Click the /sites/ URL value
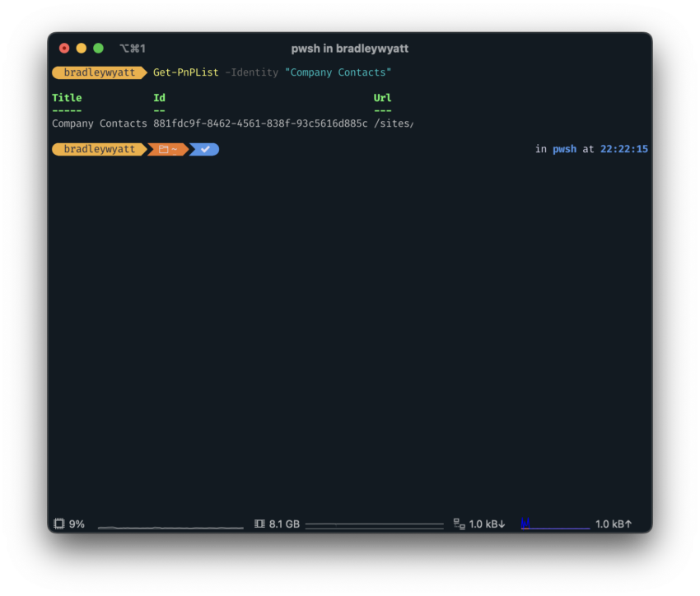Image resolution: width=700 pixels, height=596 pixels. 394,123
